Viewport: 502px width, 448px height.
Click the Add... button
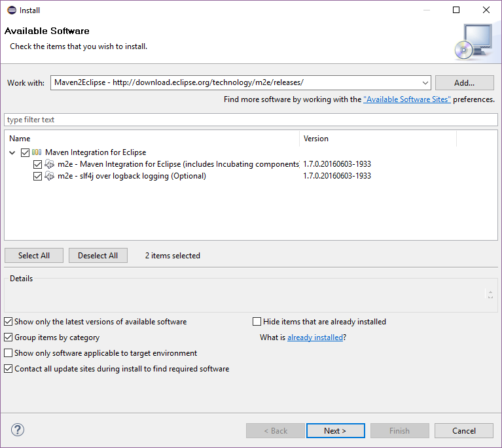click(464, 83)
